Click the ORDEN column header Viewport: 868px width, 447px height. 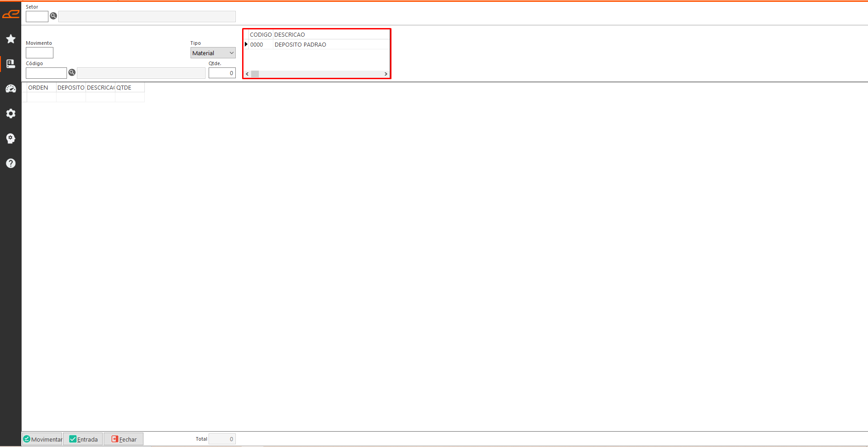[38, 87]
